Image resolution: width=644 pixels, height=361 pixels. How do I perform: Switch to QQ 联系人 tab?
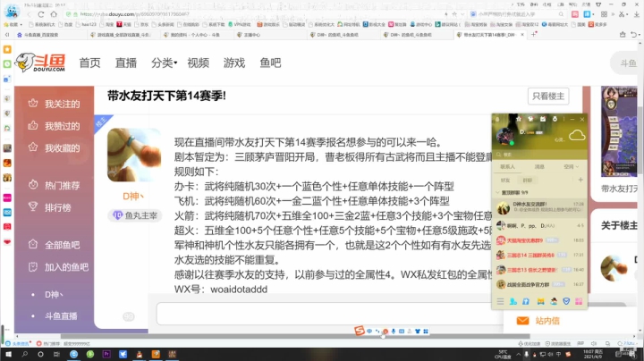click(507, 166)
